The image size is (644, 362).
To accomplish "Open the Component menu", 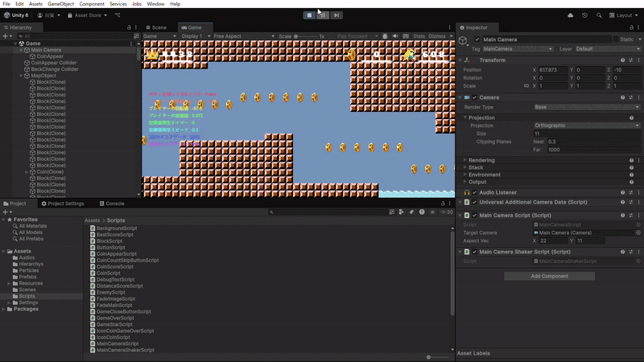I will tap(92, 4).
